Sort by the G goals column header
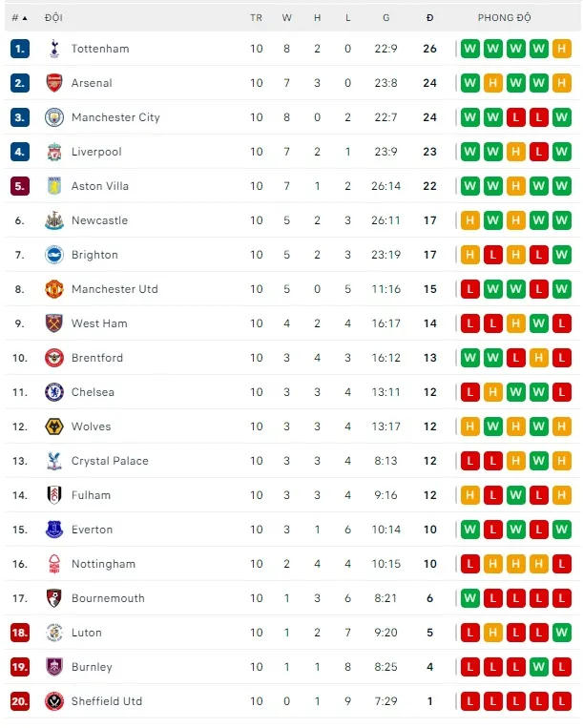 pyautogui.click(x=385, y=18)
